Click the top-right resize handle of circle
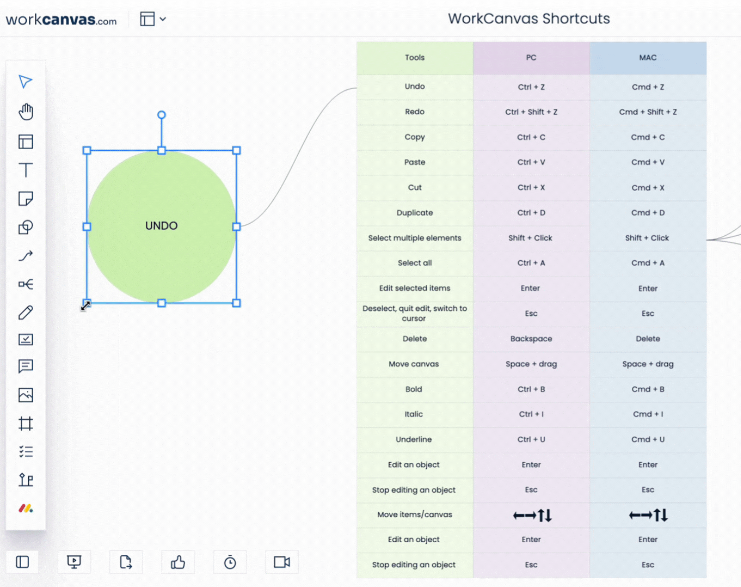The image size is (741, 587). pos(236,150)
